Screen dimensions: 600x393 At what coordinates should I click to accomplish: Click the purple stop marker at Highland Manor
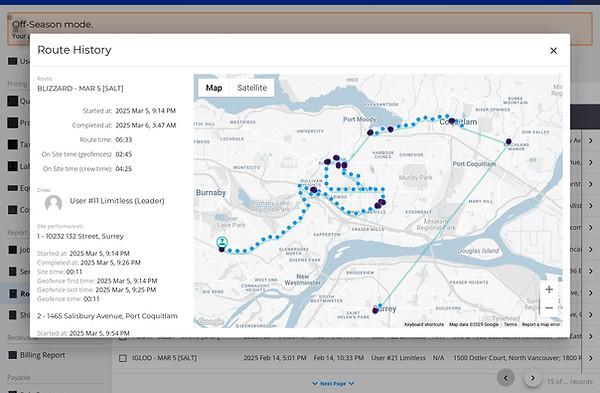click(x=509, y=142)
